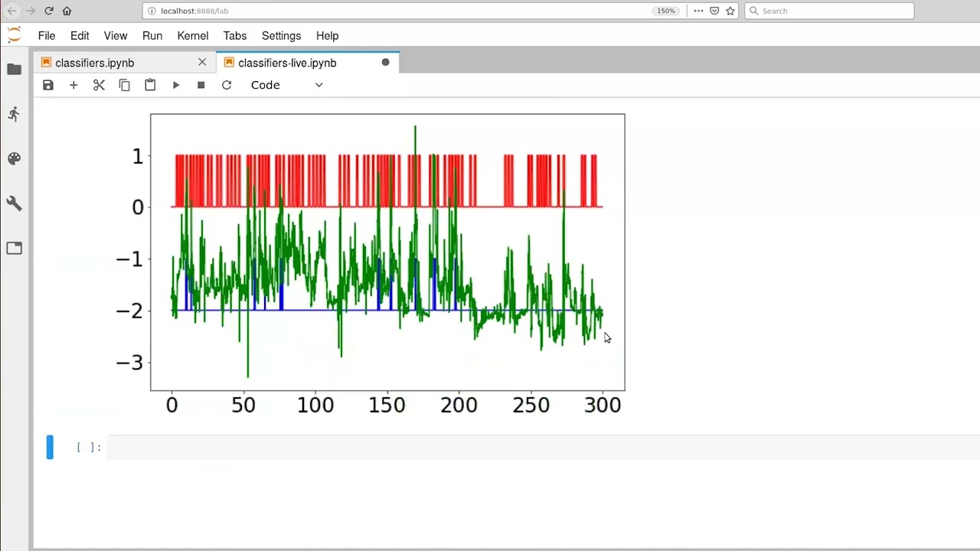Run the selected cell with play icon
Viewport: 980px width, 551px height.
175,85
